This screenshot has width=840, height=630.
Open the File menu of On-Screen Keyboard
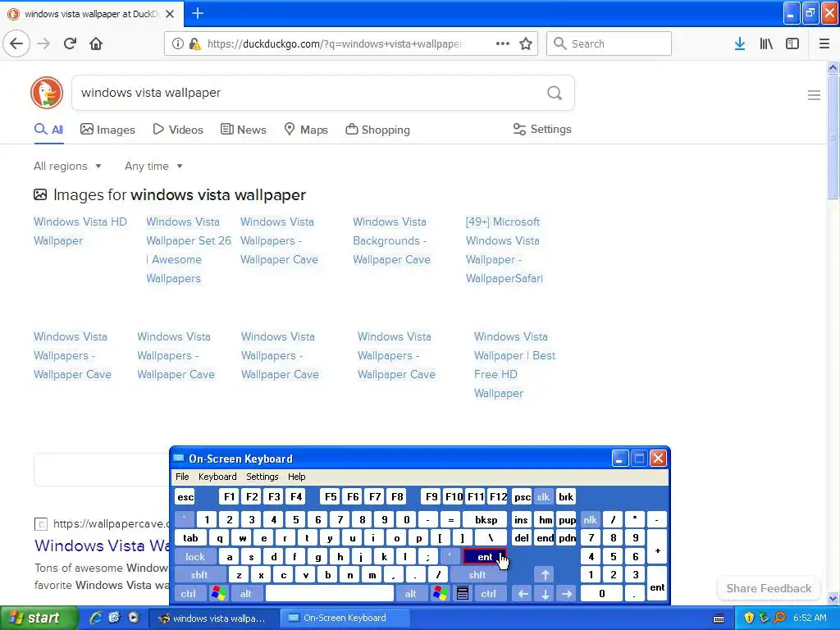click(182, 477)
